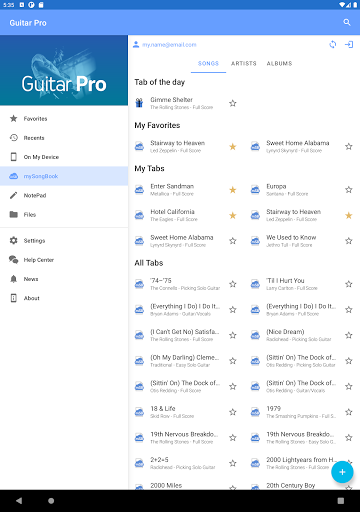
Task: Open Settings from the sidebar
Action: pyautogui.click(x=64, y=240)
